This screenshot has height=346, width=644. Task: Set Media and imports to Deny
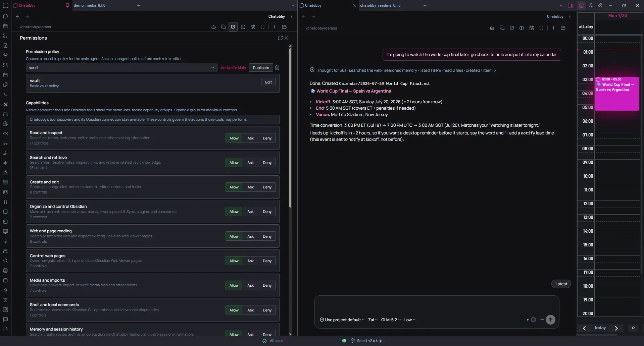[x=267, y=285]
